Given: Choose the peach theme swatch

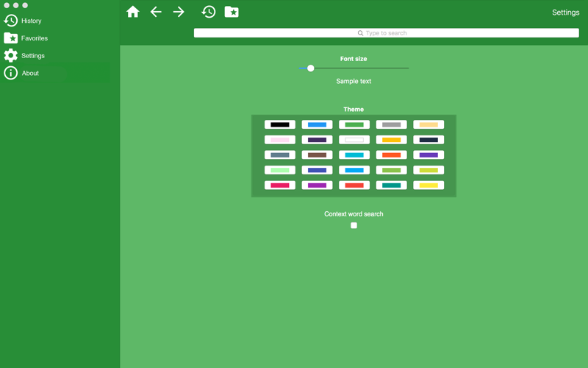Looking at the screenshot, I should click(x=429, y=124).
